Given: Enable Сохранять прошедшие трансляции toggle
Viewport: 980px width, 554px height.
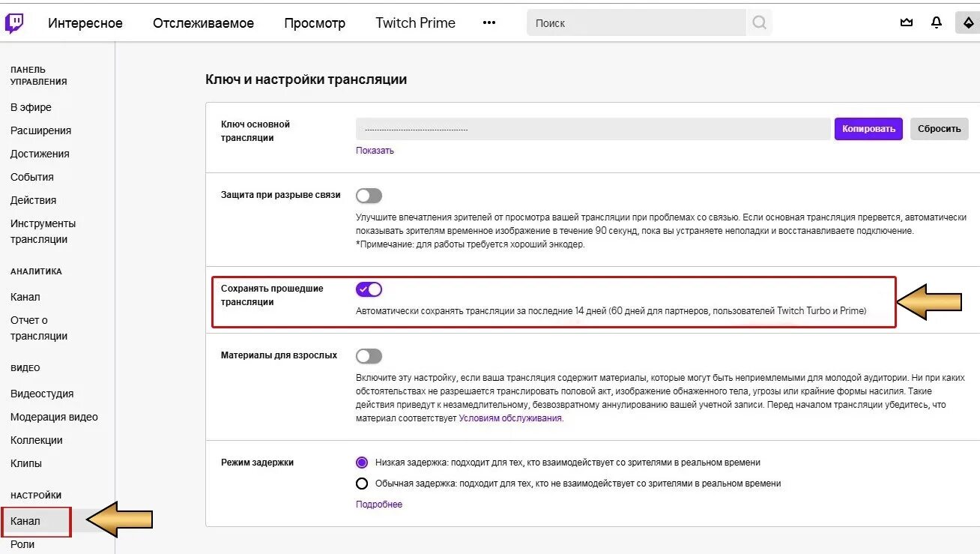Looking at the screenshot, I should (369, 289).
